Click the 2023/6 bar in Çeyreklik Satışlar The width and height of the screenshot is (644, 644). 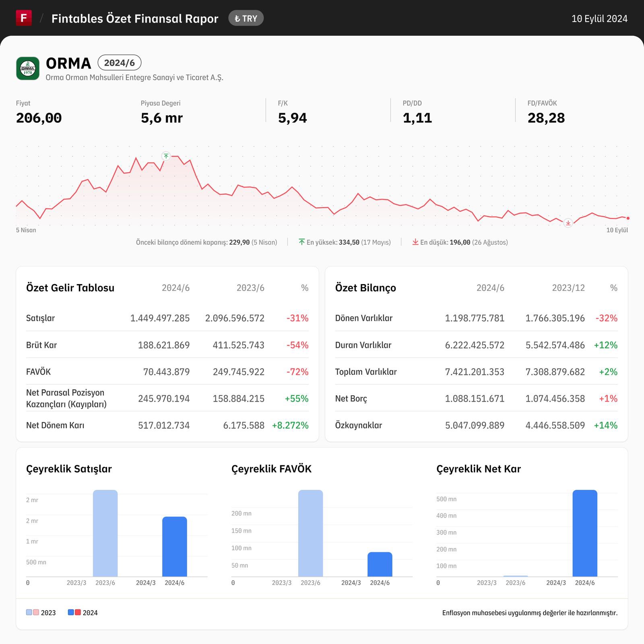coord(105,533)
